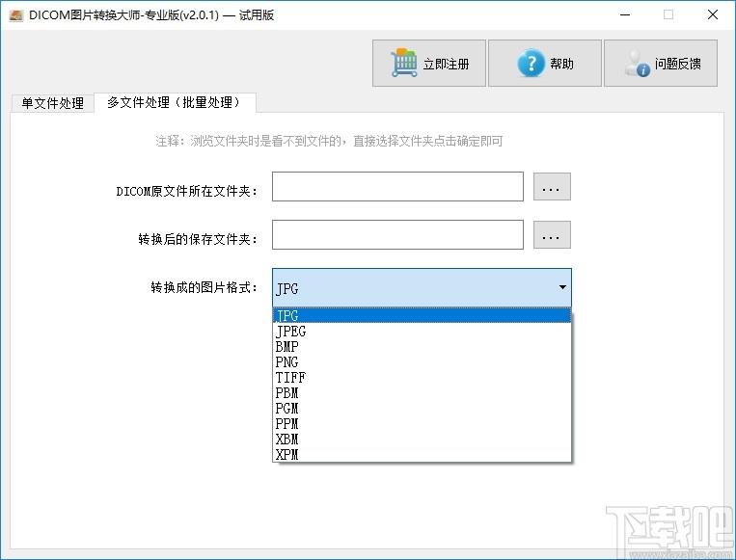Viewport: 736px width, 560px height.
Task: Close the DICOM converter window
Action: click(x=713, y=15)
